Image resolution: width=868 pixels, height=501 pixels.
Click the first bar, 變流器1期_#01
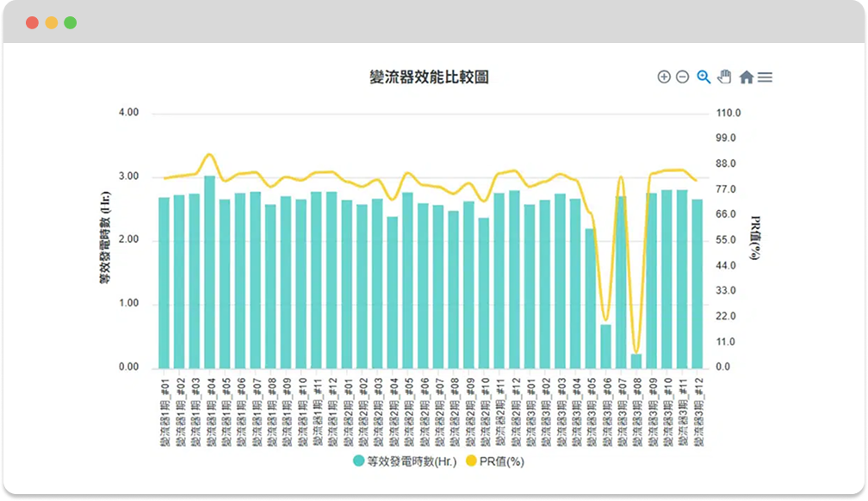(164, 284)
